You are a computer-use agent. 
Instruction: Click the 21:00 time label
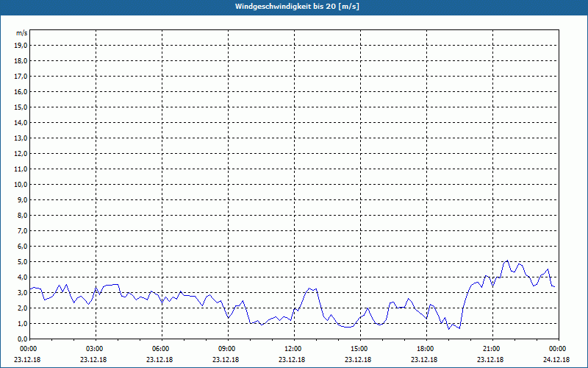pyautogui.click(x=492, y=349)
